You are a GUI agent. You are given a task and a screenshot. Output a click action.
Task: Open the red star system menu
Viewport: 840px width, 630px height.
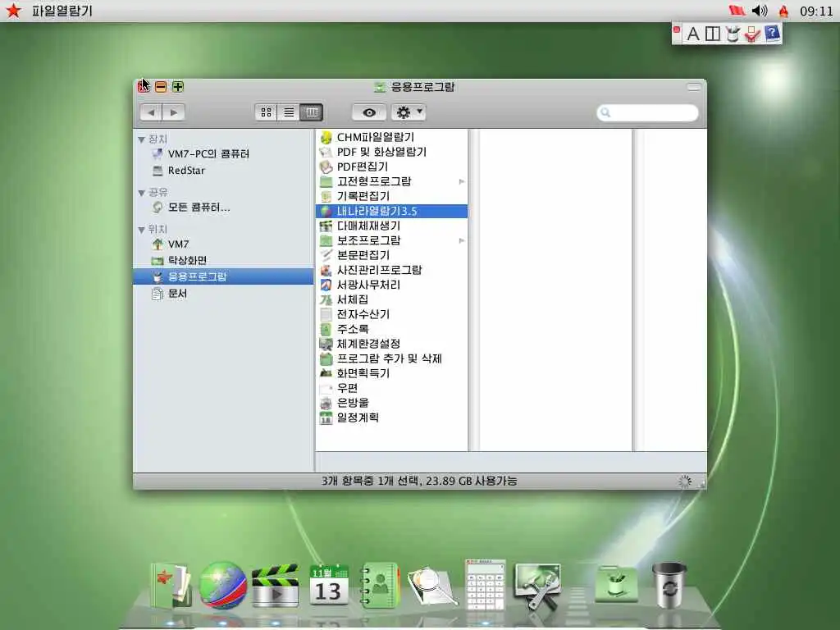(13, 10)
